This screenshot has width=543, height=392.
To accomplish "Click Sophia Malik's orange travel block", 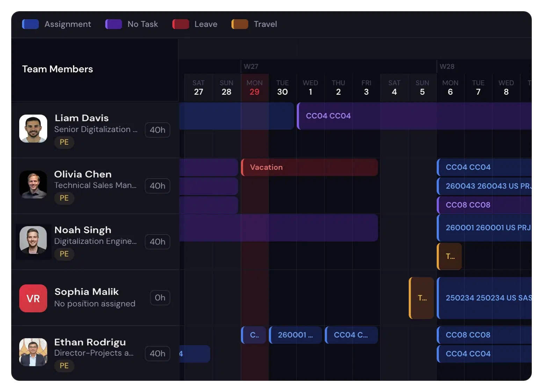I will 421,298.
